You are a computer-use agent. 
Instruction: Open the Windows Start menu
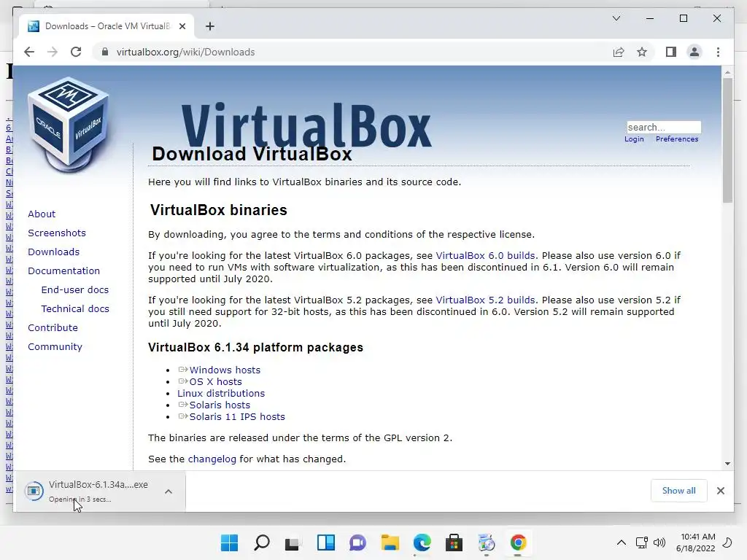(x=229, y=542)
